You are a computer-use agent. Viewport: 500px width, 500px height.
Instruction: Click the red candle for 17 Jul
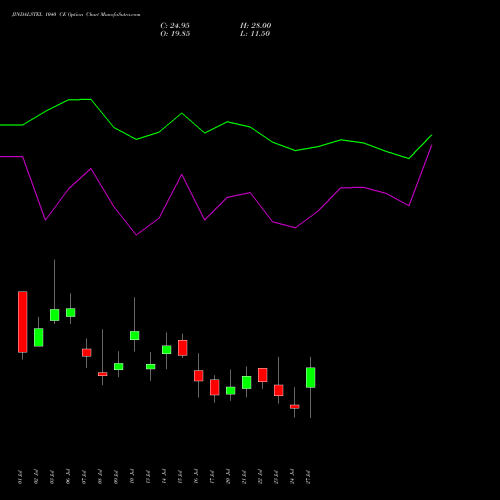[x=215, y=387]
